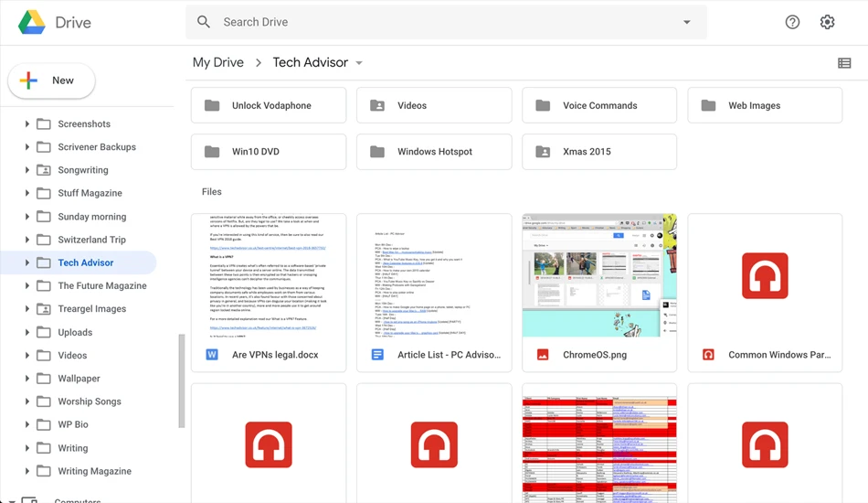Click the Google Drive logo
868x503 pixels.
pos(32,22)
